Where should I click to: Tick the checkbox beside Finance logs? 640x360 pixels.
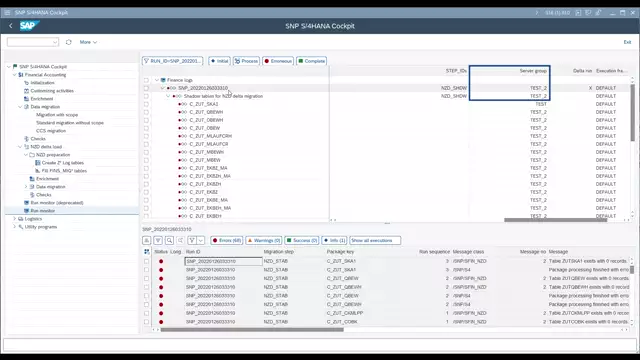pos(146,80)
